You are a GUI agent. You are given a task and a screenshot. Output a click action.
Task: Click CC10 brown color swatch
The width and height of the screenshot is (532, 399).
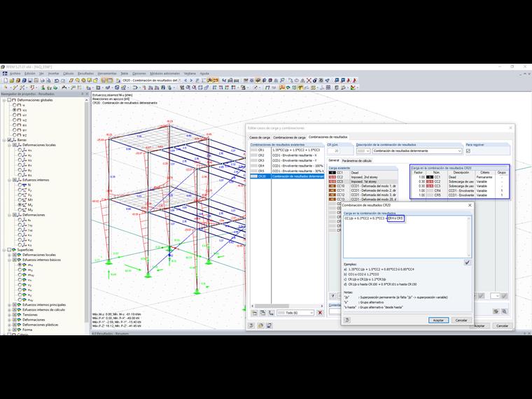tap(332, 186)
